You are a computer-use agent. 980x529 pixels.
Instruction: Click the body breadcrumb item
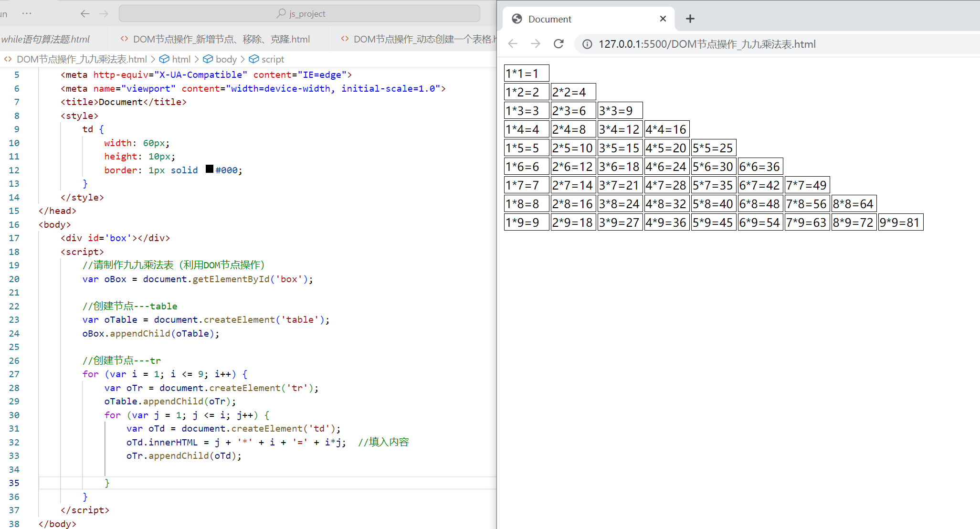click(226, 59)
